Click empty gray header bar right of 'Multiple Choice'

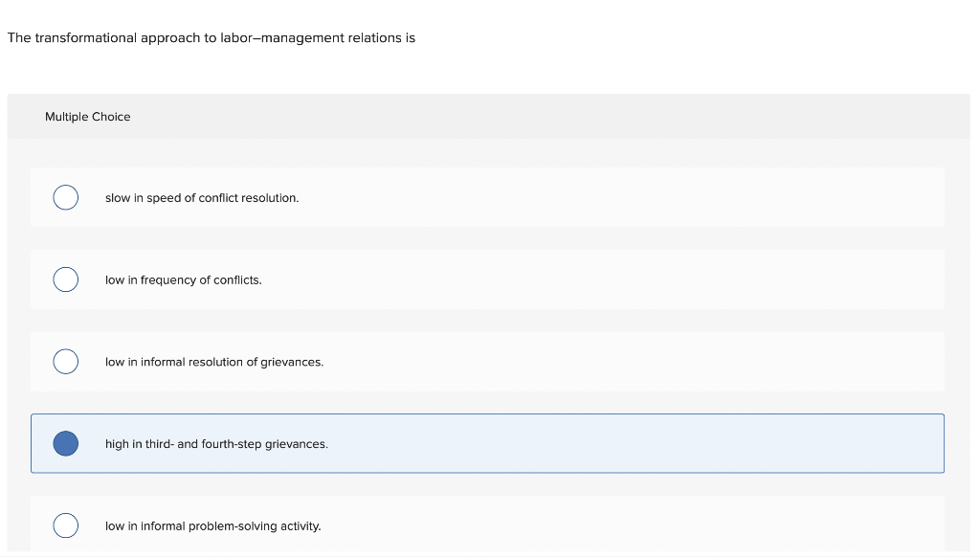click(574, 117)
